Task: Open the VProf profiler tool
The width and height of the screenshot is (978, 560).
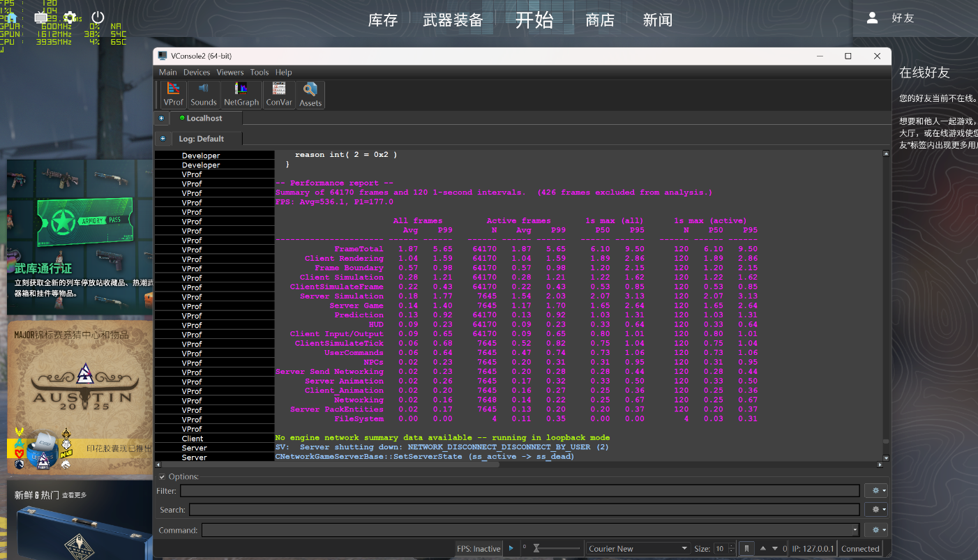Action: click(173, 94)
